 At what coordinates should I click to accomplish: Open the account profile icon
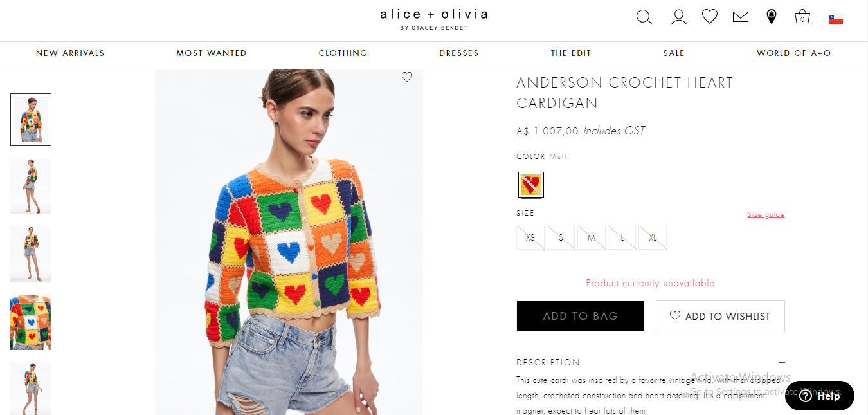click(679, 17)
